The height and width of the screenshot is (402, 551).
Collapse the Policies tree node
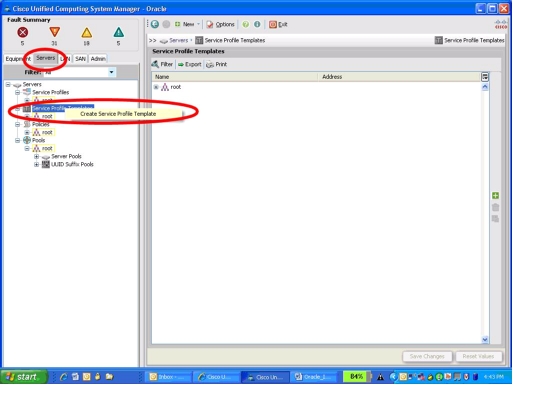click(x=17, y=124)
